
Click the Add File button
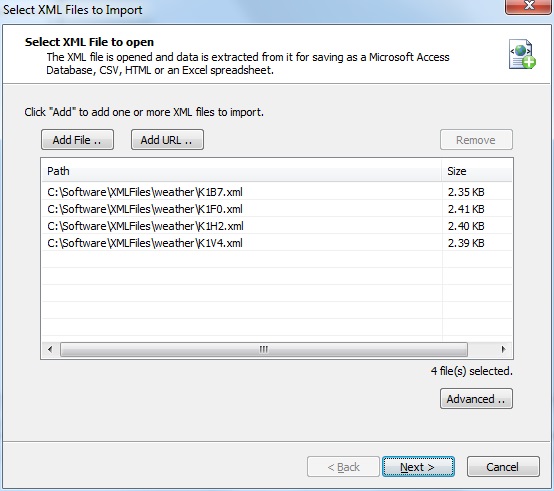click(77, 140)
